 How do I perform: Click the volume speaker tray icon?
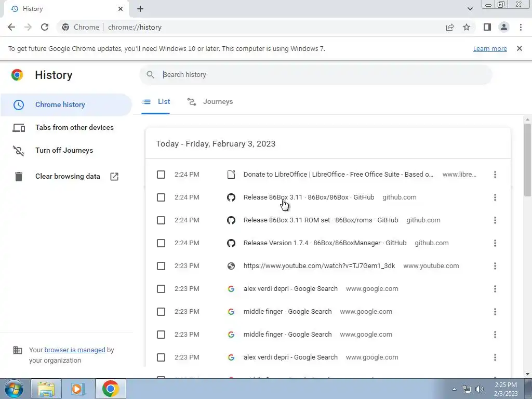(480, 389)
